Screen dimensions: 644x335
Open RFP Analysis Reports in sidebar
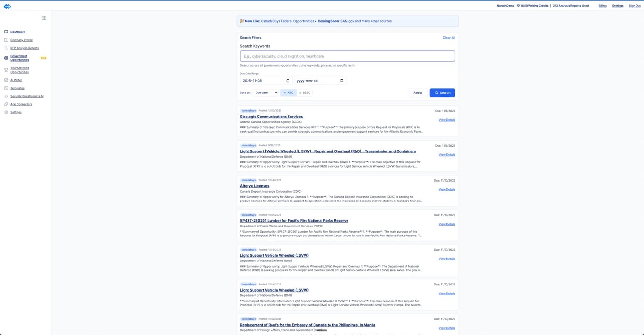[25, 48]
